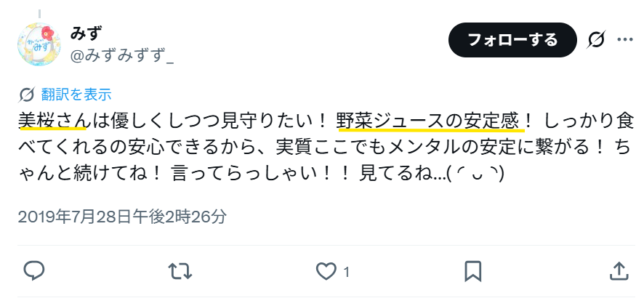The image size is (644, 306).
Task: Bookmark this tweet
Action: pos(472,272)
